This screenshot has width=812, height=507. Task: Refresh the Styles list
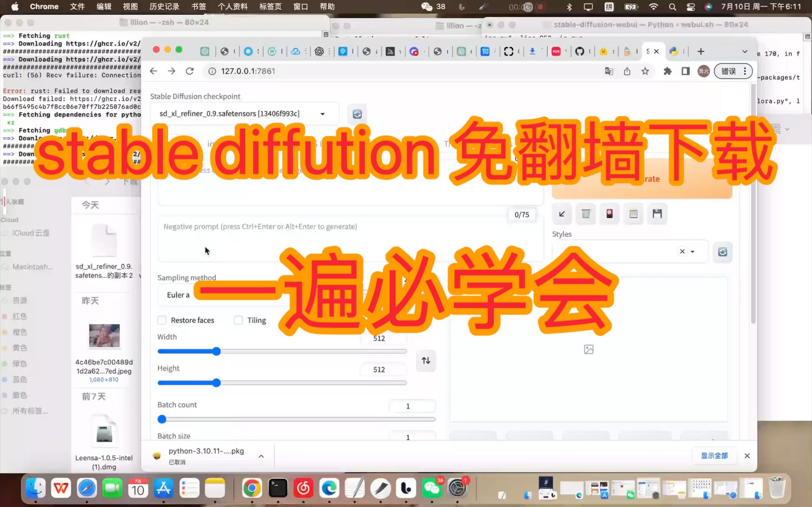coord(722,252)
